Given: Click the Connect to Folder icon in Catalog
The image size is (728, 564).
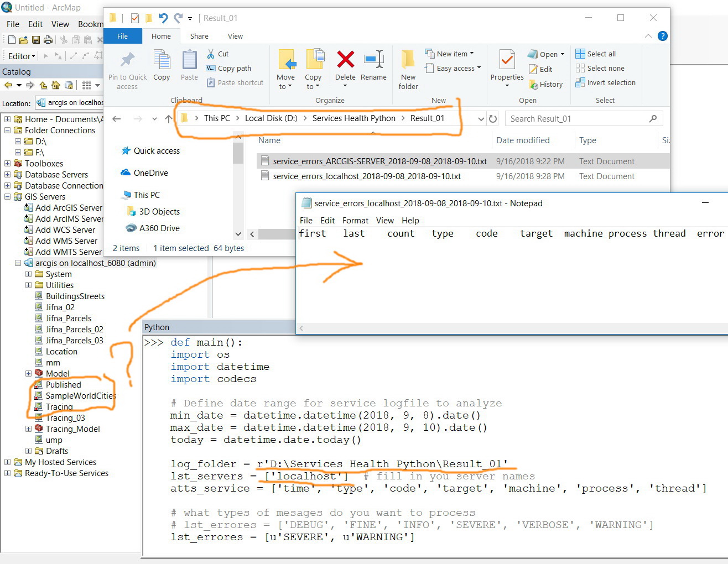Looking at the screenshot, I should 69,85.
